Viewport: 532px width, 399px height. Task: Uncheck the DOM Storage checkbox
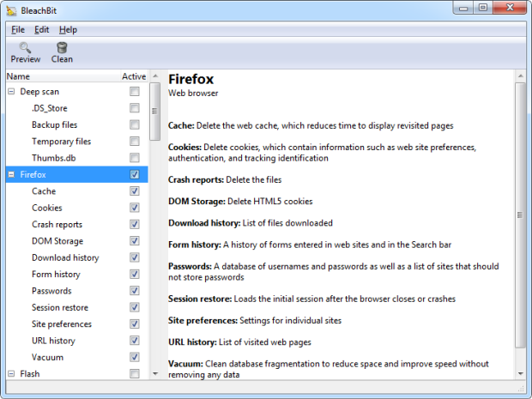point(135,241)
